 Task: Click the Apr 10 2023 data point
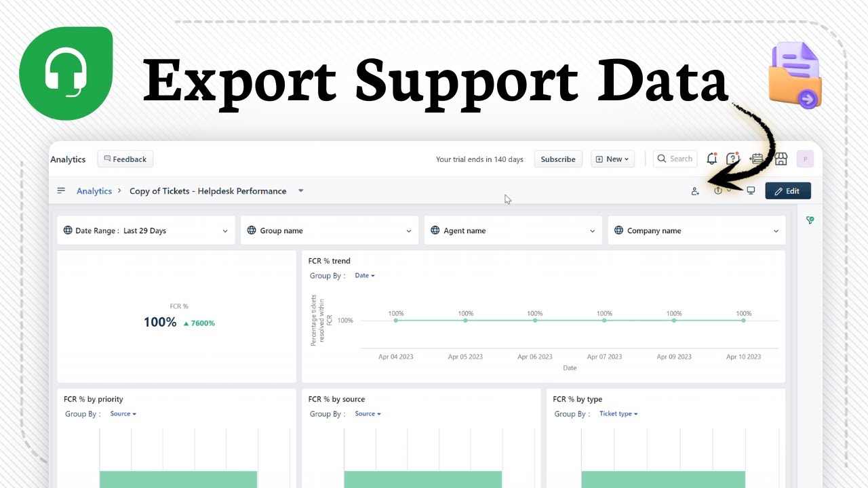pyautogui.click(x=744, y=320)
